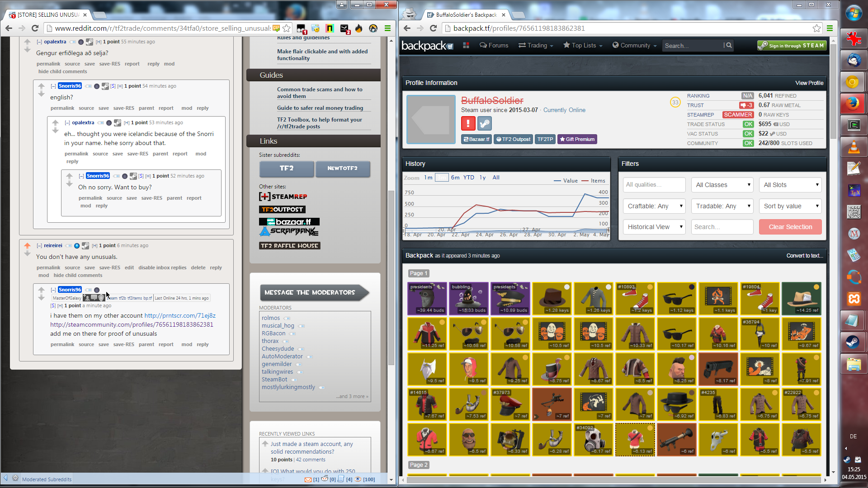Image resolution: width=868 pixels, height=488 pixels.
Task: Click the red warning exclamation icon on profile
Action: click(x=468, y=123)
